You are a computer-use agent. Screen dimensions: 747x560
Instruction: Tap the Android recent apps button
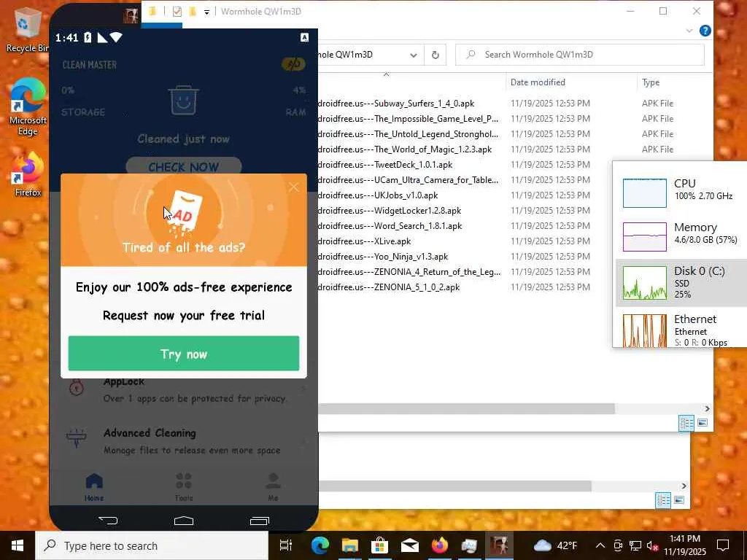coord(260,521)
